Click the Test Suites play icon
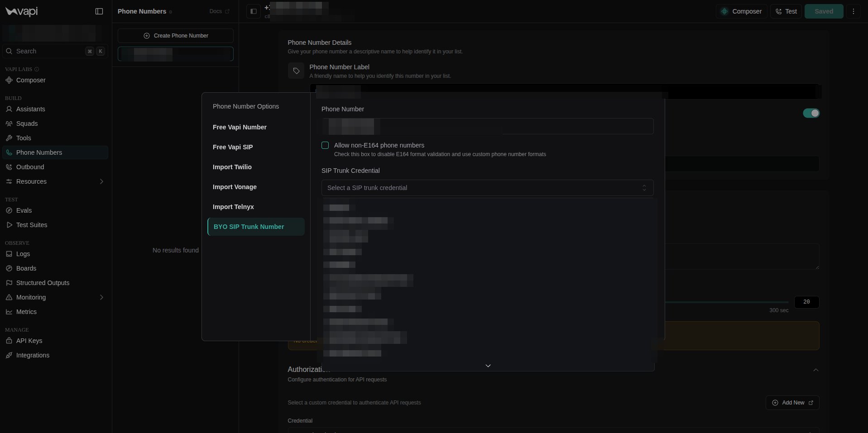The height and width of the screenshot is (433, 868). tap(9, 225)
